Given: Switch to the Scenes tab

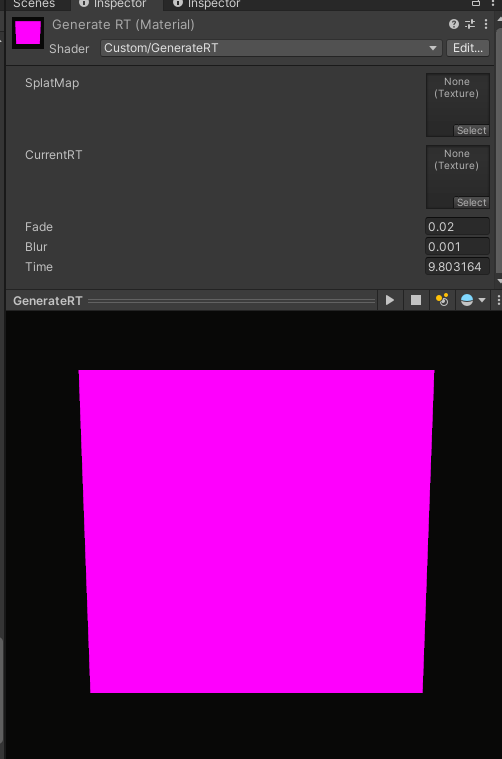Looking at the screenshot, I should tap(34, 4).
